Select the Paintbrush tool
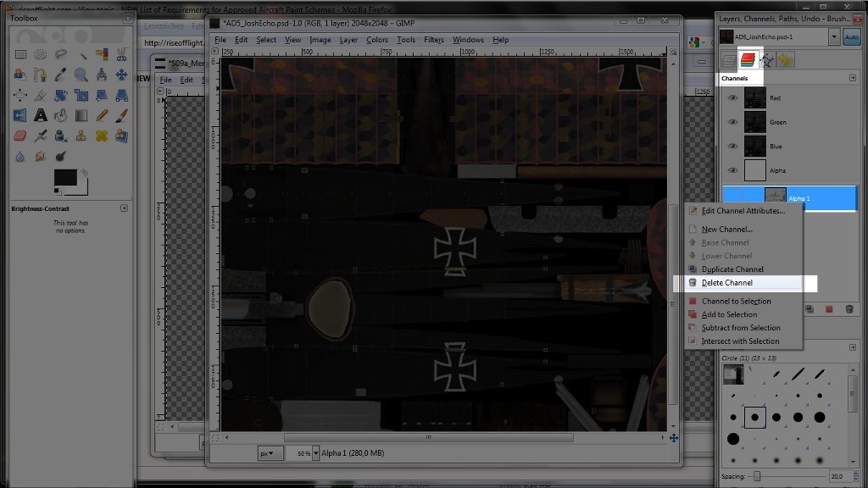Screen dimensions: 868x488 (x=122, y=115)
